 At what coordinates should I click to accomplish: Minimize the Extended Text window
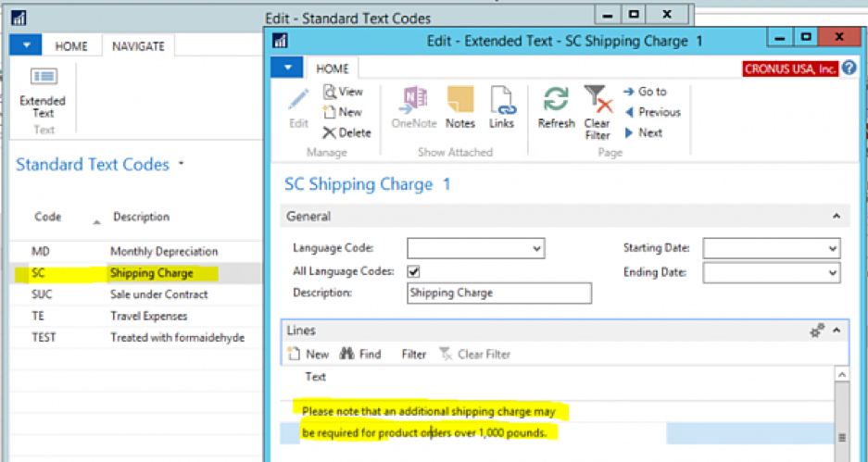click(781, 38)
